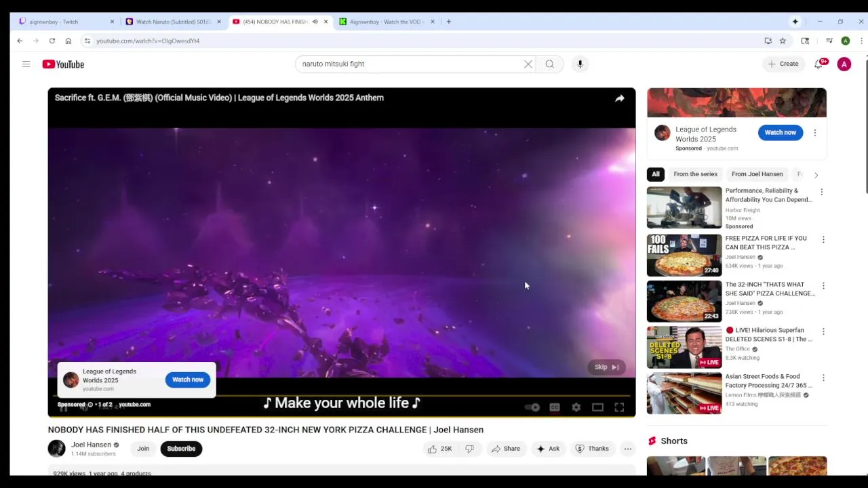This screenshot has height=488, width=868.
Task: Switch to the aigrownboy Twitch tab
Action: coord(66,22)
